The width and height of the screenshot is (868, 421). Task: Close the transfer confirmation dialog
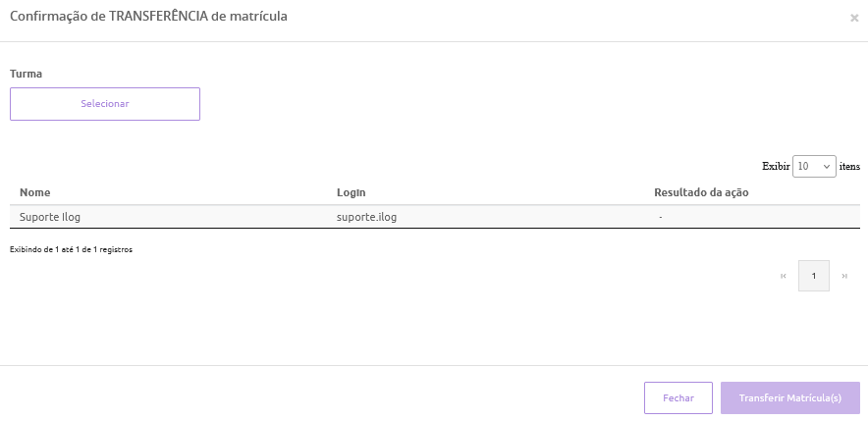854,18
